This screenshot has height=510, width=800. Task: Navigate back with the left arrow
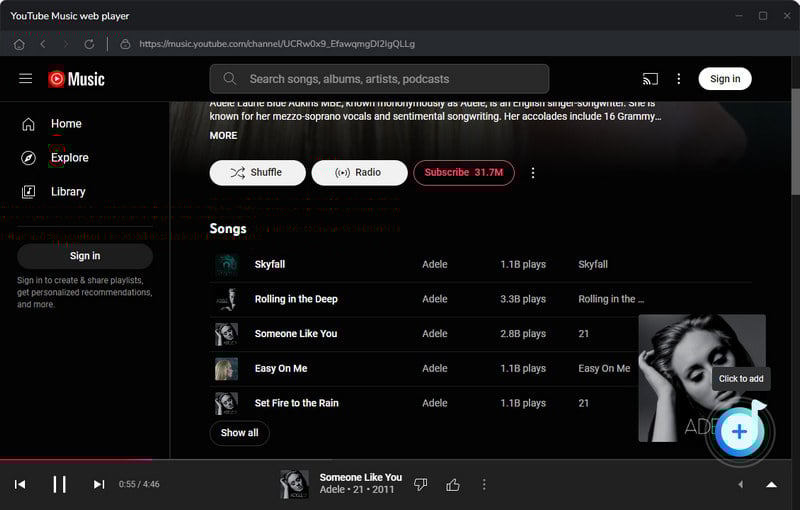(x=43, y=44)
